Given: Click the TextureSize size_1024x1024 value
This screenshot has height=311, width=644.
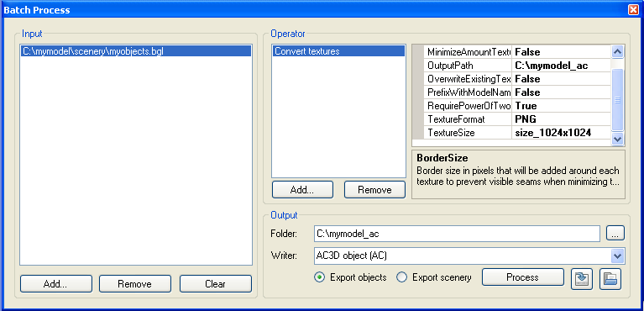Looking at the screenshot, I should [x=561, y=133].
